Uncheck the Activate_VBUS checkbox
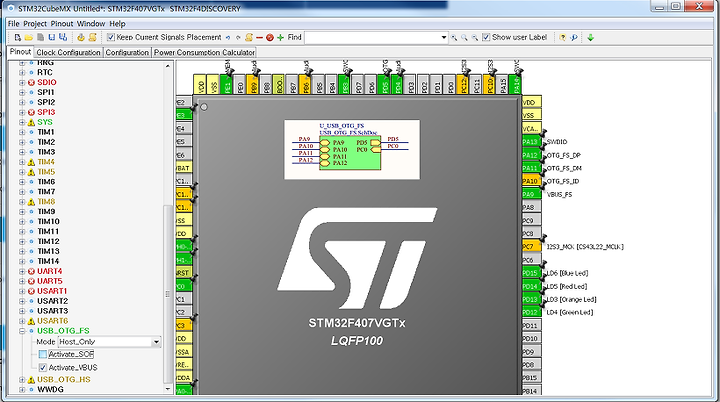The width and height of the screenshot is (720, 402). [x=43, y=368]
